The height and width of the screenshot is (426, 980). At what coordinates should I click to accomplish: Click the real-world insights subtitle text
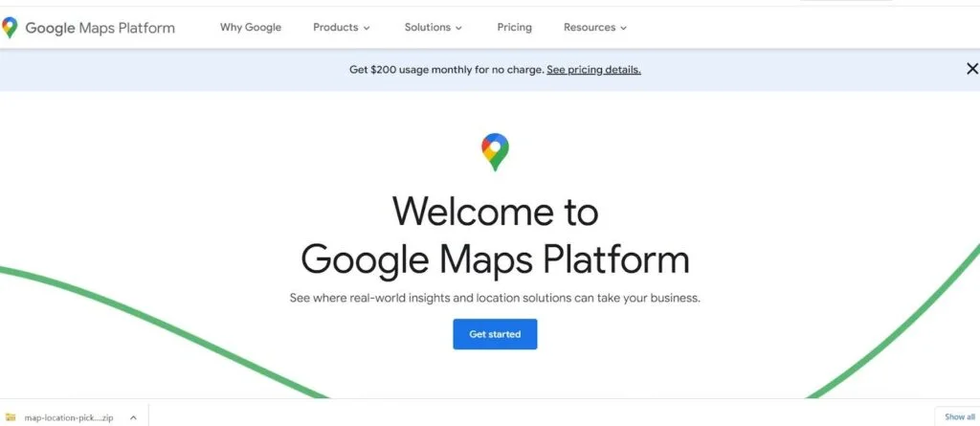(495, 299)
